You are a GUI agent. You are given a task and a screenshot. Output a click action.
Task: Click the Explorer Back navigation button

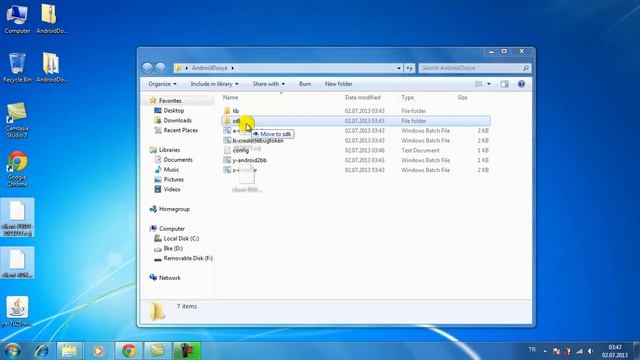pyautogui.click(x=147, y=68)
